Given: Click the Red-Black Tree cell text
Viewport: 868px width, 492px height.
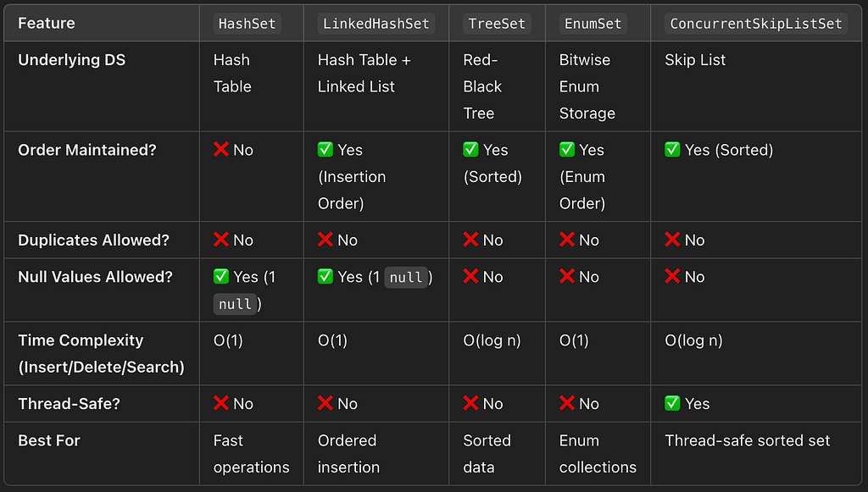Looking at the screenshot, I should pos(482,86).
